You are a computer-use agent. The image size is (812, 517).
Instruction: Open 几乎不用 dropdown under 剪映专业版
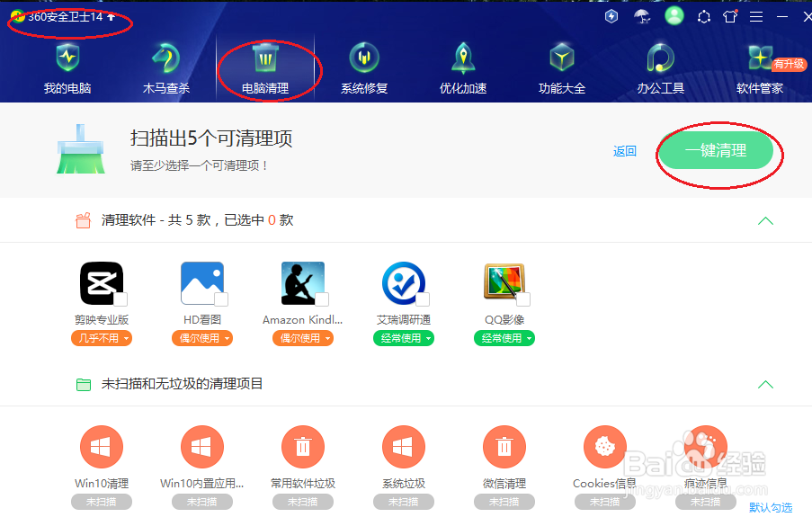tap(102, 338)
